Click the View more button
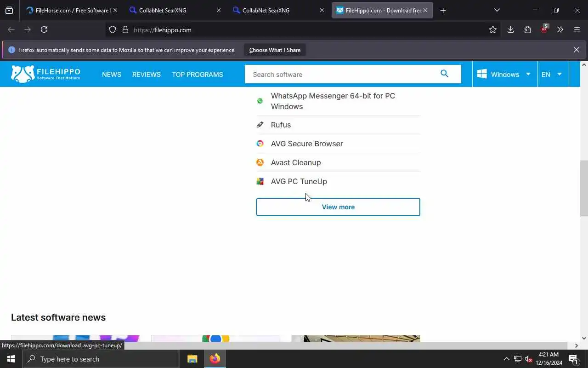Screen dimensions: 588x368 338,207
